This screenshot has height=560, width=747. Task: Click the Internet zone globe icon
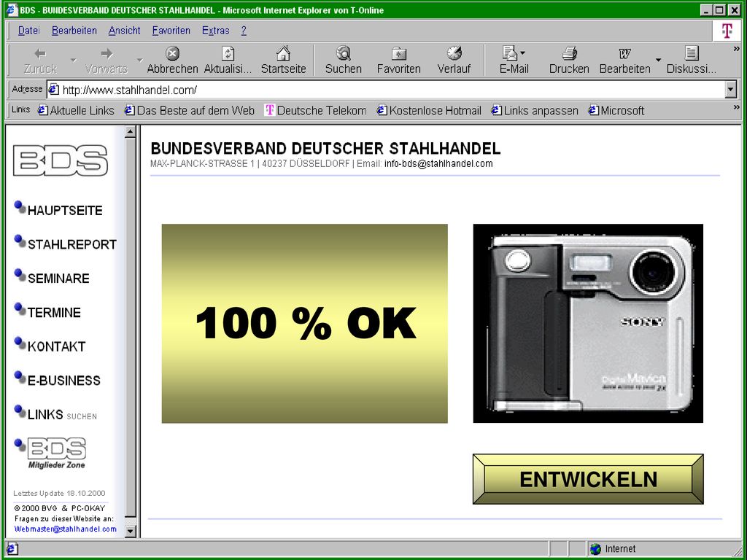[595, 549]
